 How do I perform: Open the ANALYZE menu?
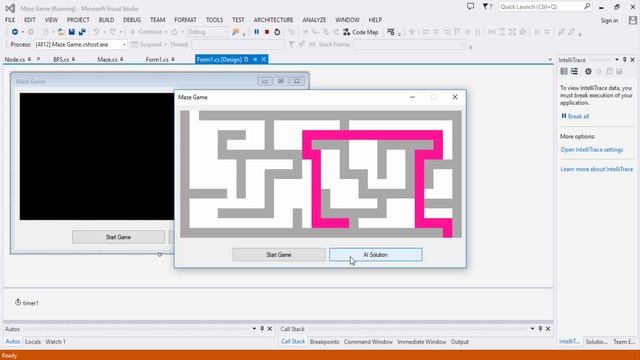314,20
